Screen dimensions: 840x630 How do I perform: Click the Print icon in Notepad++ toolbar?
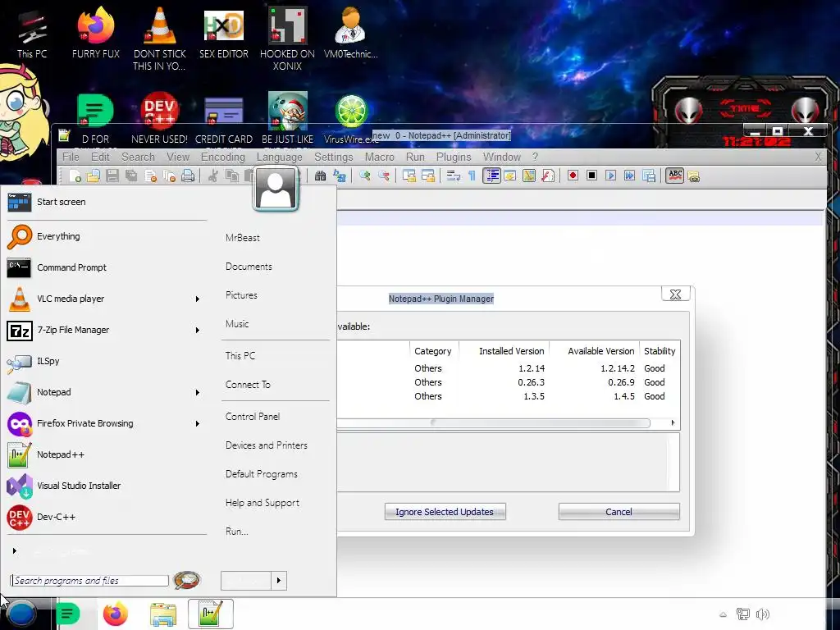coord(188,176)
